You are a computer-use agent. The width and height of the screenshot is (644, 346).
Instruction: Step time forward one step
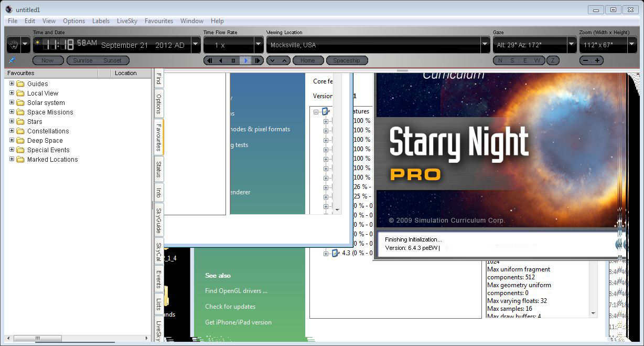(x=257, y=60)
